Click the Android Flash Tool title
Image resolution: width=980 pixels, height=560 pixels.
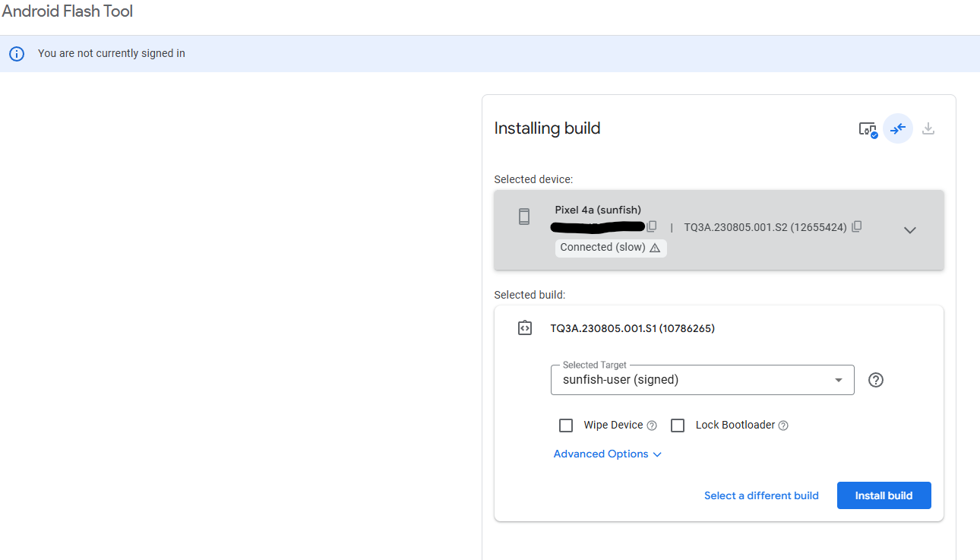click(68, 11)
